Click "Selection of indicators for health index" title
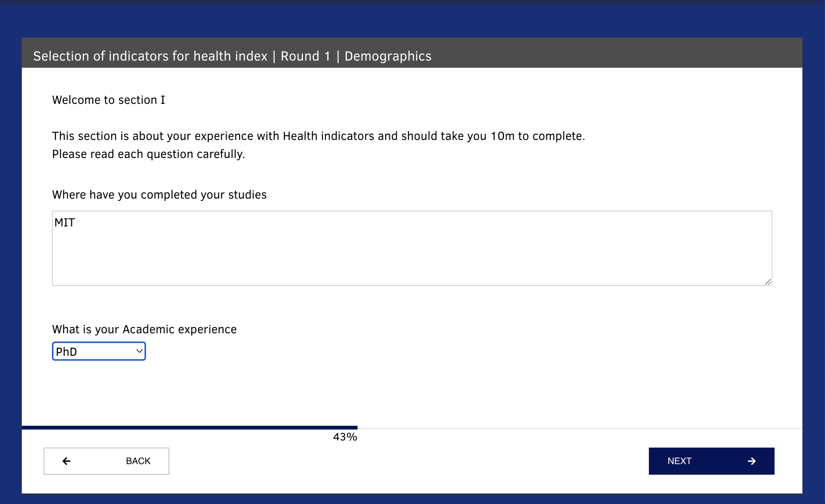 (x=150, y=56)
